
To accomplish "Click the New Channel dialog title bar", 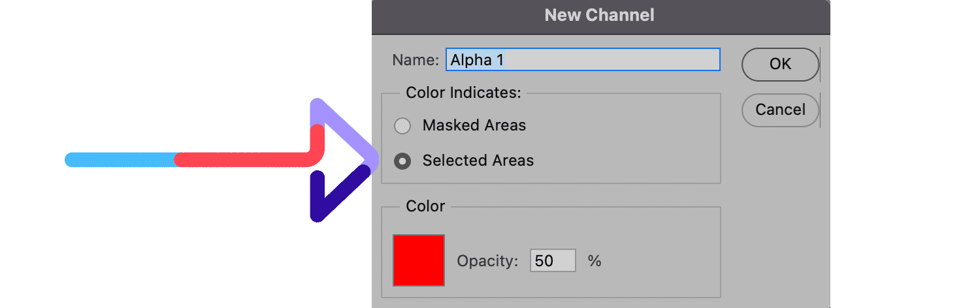I will (600, 15).
